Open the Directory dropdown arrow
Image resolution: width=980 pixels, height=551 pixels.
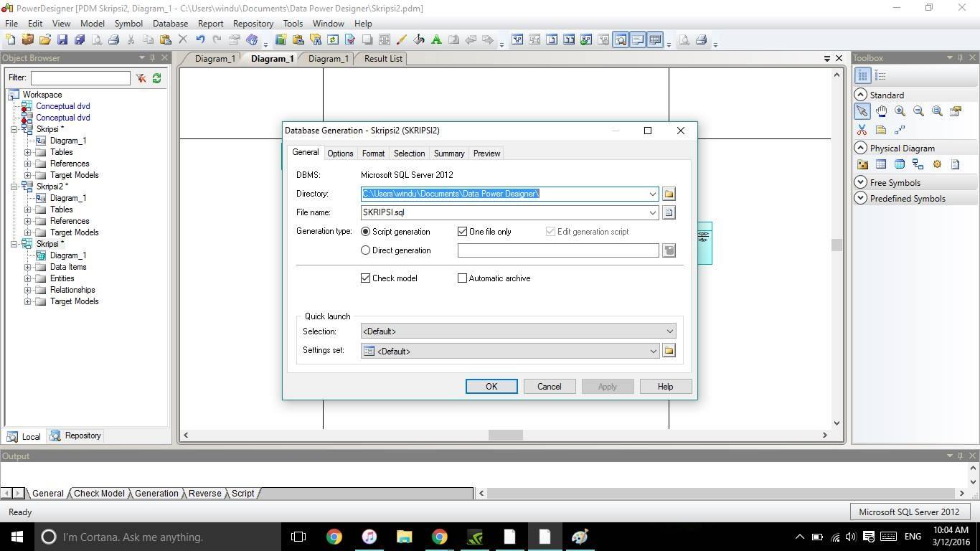point(652,194)
